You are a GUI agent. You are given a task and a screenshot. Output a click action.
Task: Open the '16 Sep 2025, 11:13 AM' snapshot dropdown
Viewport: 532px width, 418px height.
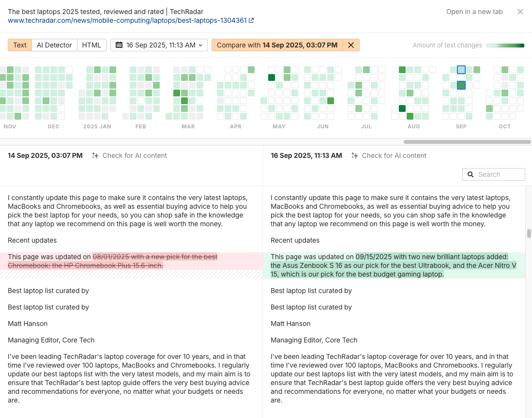coord(159,45)
